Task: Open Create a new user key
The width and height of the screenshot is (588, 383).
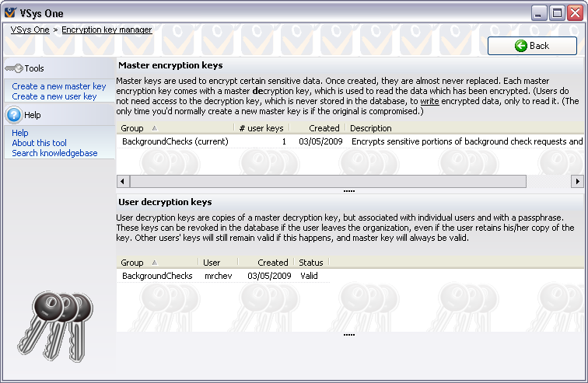Action: point(54,96)
